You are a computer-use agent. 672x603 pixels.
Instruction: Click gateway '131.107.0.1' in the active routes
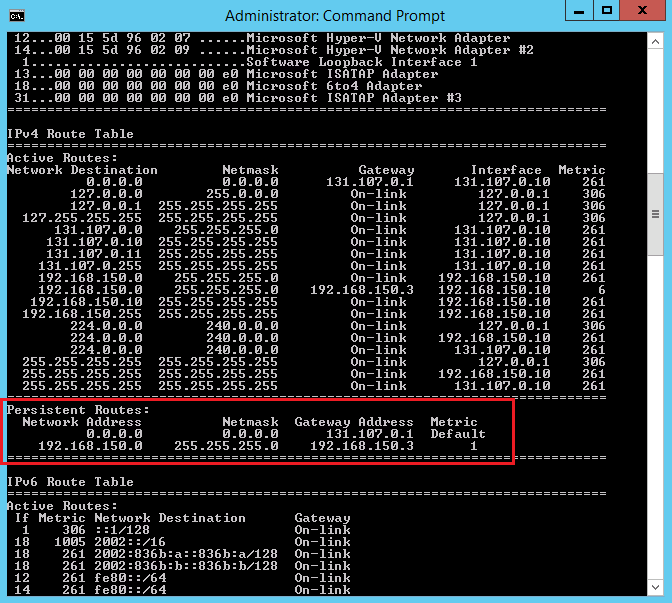click(x=370, y=182)
